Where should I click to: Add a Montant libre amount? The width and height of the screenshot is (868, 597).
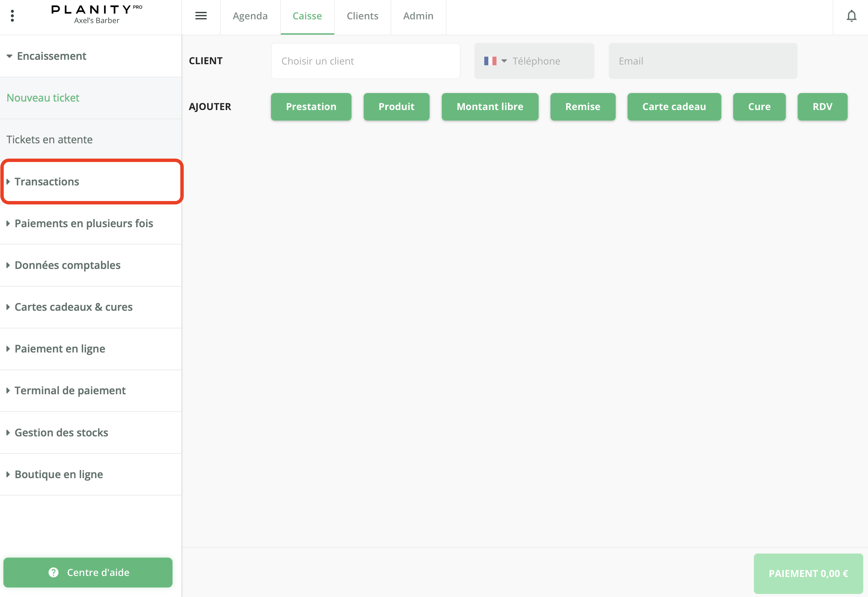(490, 107)
